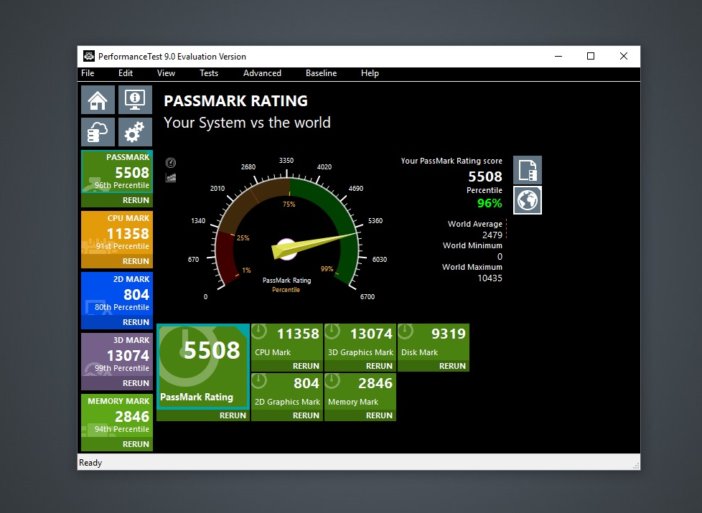Click the clock icon on 3D Graphics Mark tile
This screenshot has width=702, height=513.
[x=332, y=332]
